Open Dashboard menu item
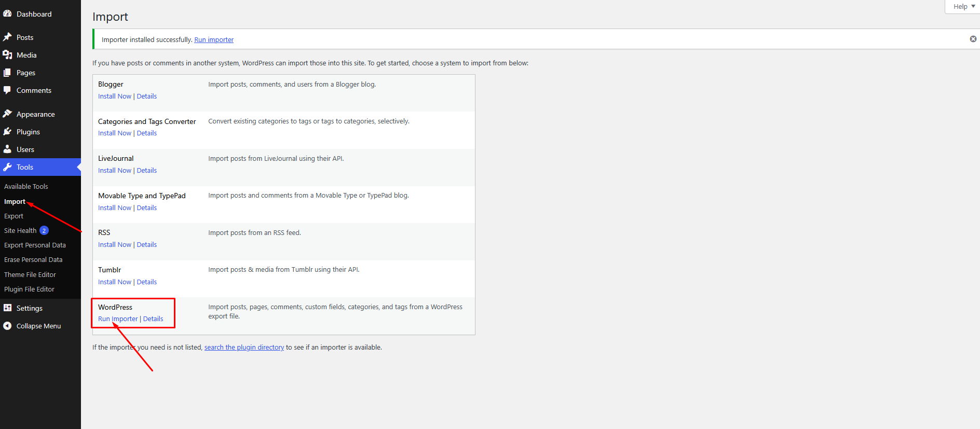Screen dimensions: 980x429 coord(34,14)
